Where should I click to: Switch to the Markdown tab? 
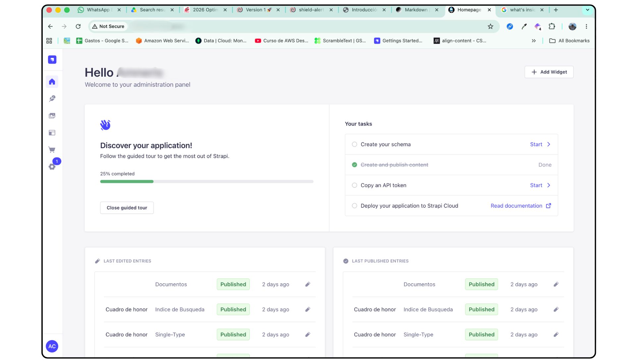click(x=417, y=10)
